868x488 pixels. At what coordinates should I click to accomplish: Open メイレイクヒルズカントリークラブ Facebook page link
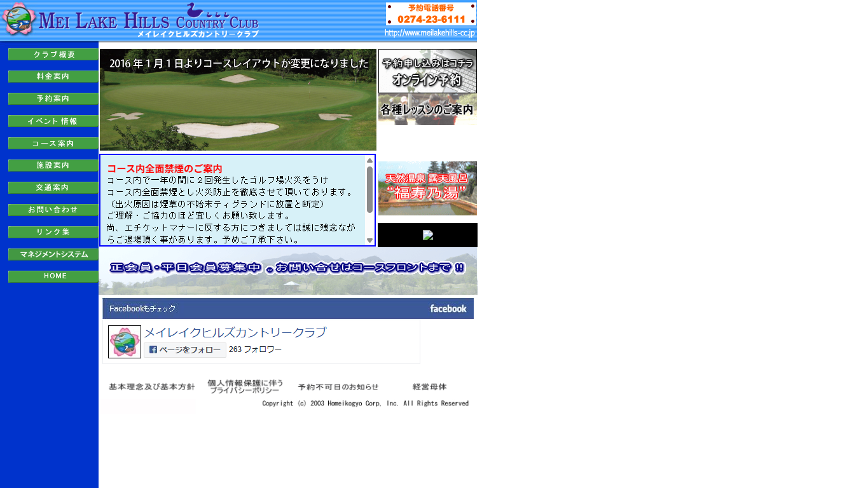click(x=235, y=332)
